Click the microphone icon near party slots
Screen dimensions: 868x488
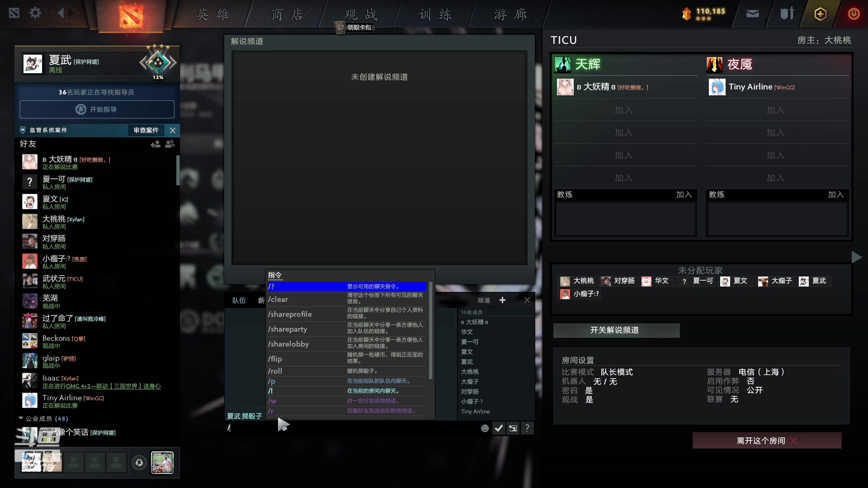[139, 463]
